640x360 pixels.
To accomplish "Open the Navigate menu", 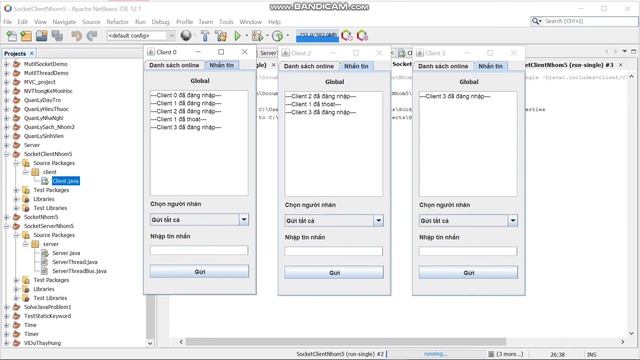I will (64, 22).
